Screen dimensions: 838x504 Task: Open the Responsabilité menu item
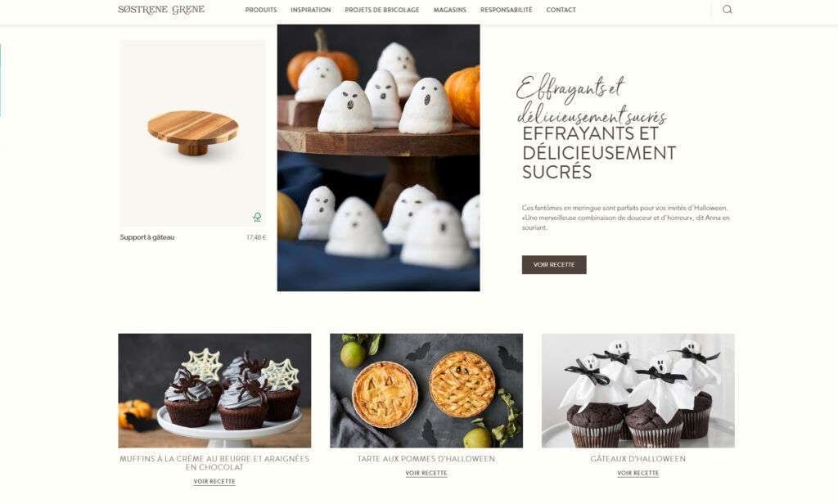506,10
